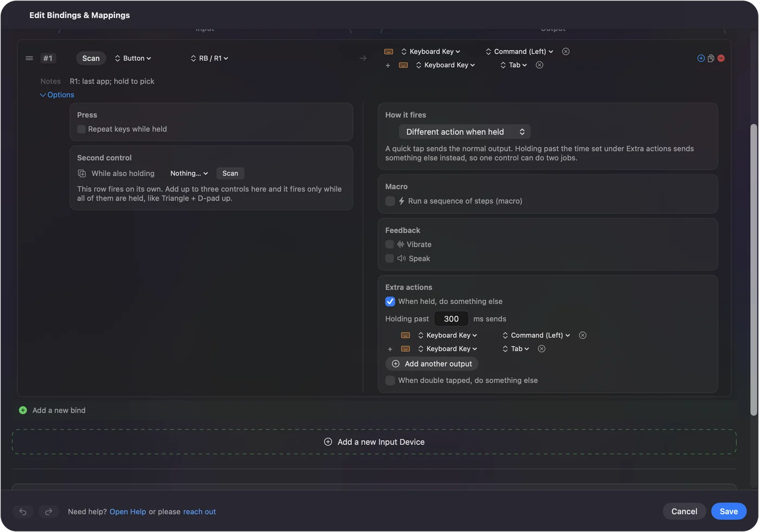Click Add a new Input Device
The width and height of the screenshot is (759, 532).
pos(374,442)
